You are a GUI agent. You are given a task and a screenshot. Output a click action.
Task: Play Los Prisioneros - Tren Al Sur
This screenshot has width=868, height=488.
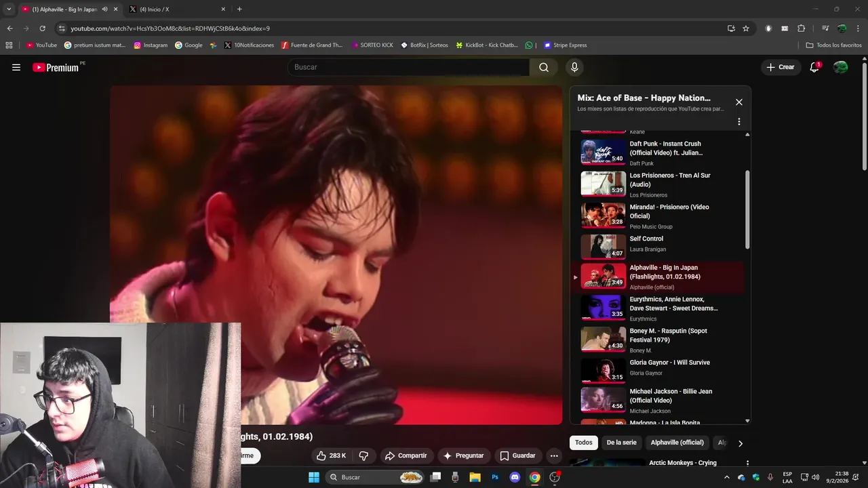657,184
